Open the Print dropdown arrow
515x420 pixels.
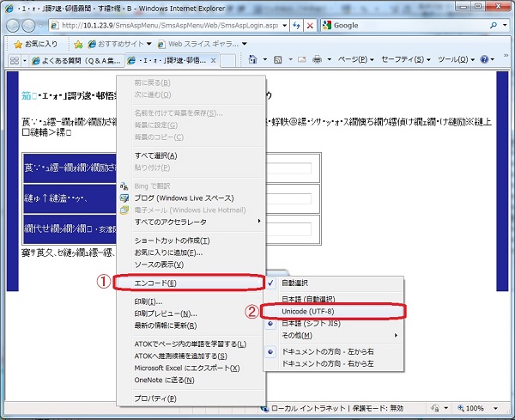[329, 59]
